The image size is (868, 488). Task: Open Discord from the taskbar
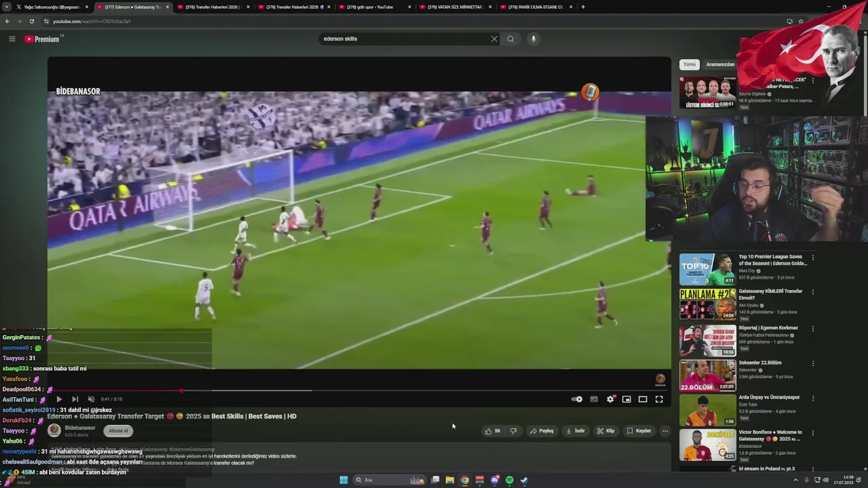494,480
